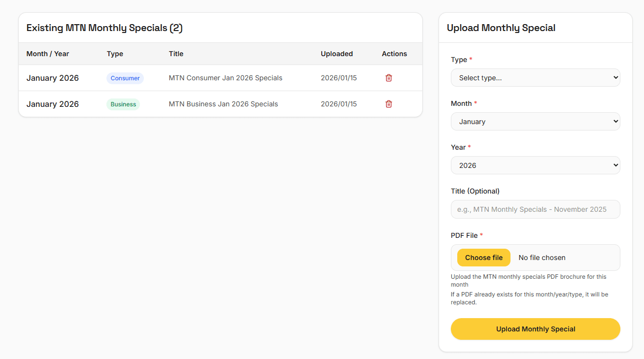
Task: Focus the Title (Optional) text field
Action: (x=535, y=209)
